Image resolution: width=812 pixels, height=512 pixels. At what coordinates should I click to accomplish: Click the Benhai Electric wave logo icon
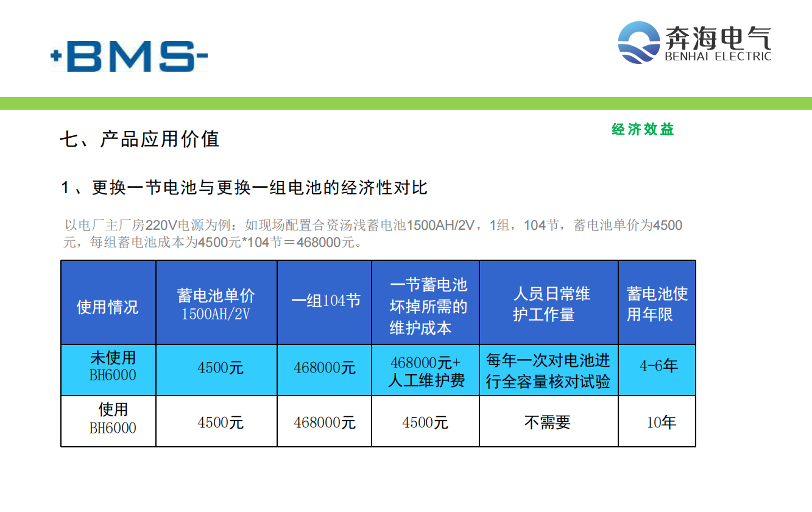[639, 43]
